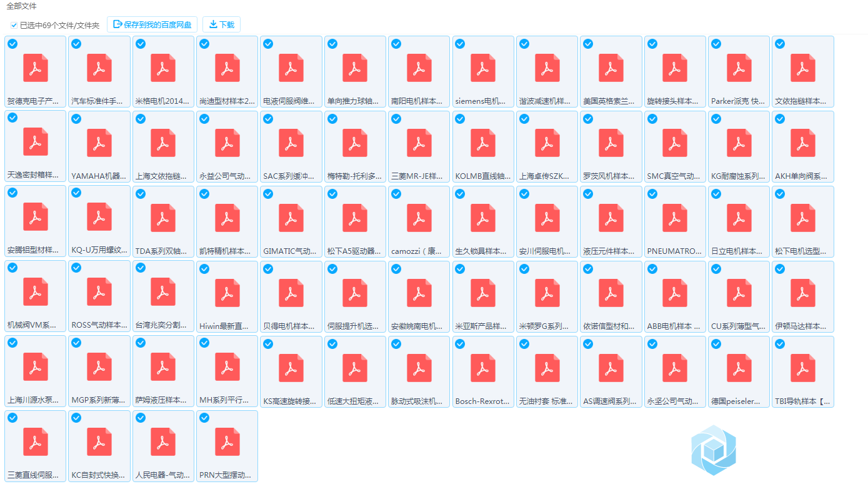868x484 pixels.
Task: Uncheck the 尚迪型材样本2 file checkmark
Action: point(204,44)
